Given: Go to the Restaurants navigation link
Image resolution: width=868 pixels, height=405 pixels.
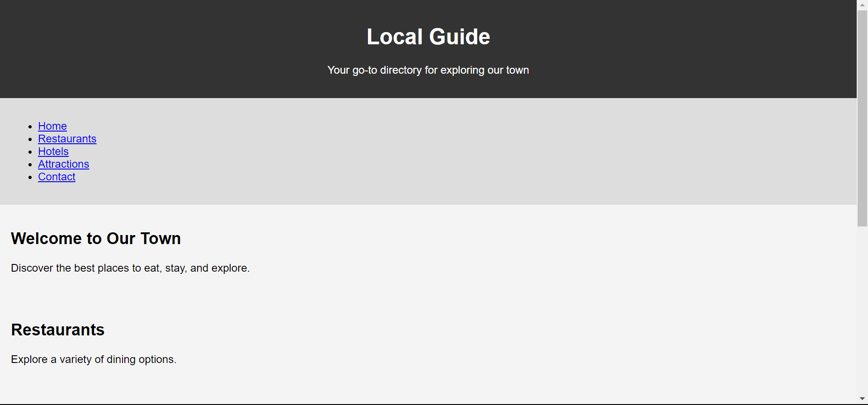Looking at the screenshot, I should (x=67, y=139).
